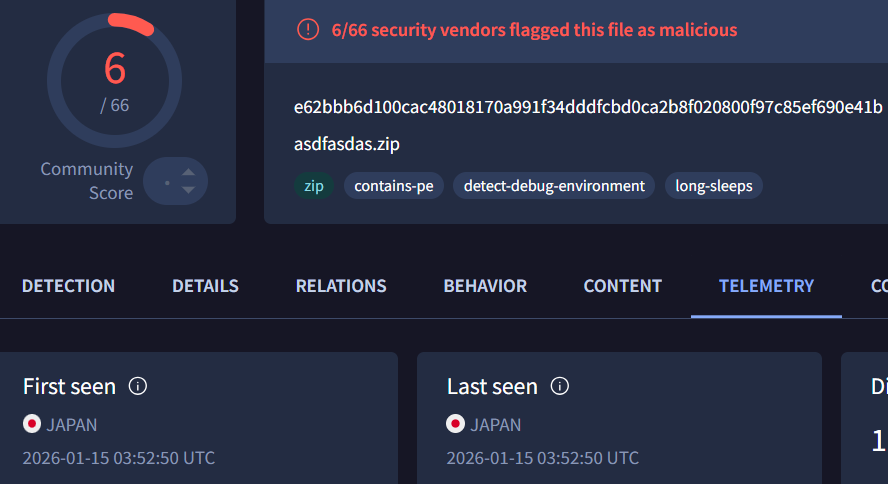Open the Relations tab

point(341,286)
